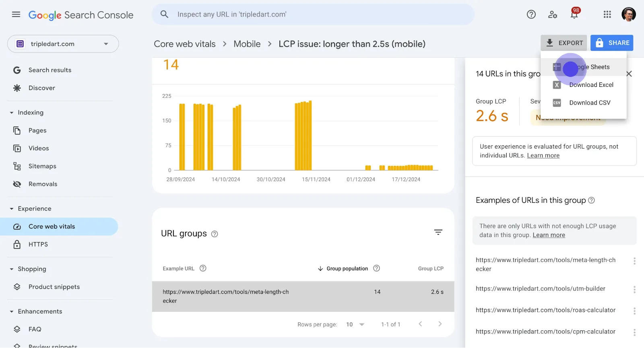This screenshot has width=644, height=348.
Task: Export to Google Sheets
Action: [x=584, y=67]
